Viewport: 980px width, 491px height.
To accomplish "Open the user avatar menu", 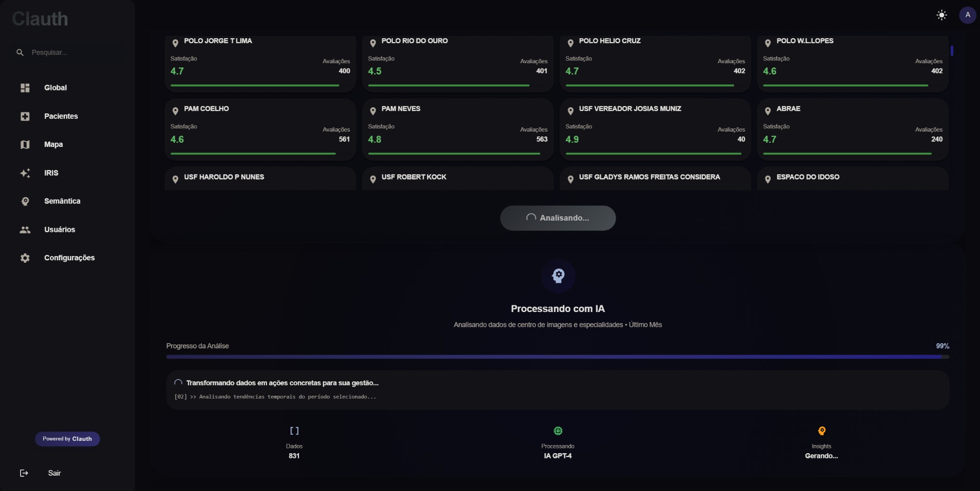I will pos(967,15).
